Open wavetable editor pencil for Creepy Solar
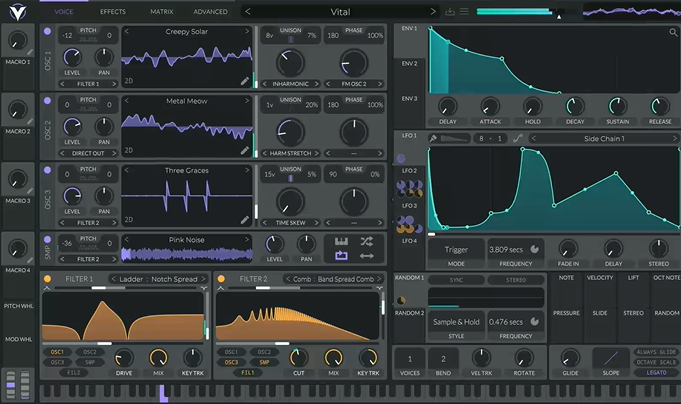Viewport: 681px width, 404px height. [245, 81]
